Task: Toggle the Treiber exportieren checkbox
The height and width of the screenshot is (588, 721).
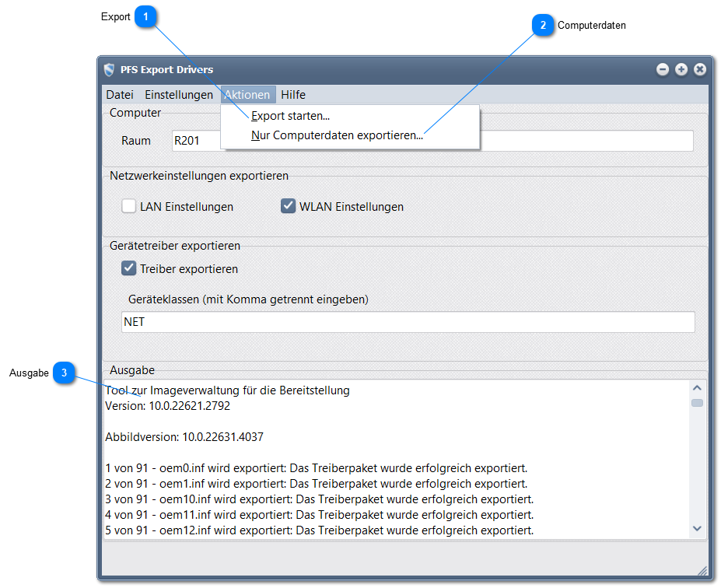Action: [x=129, y=269]
